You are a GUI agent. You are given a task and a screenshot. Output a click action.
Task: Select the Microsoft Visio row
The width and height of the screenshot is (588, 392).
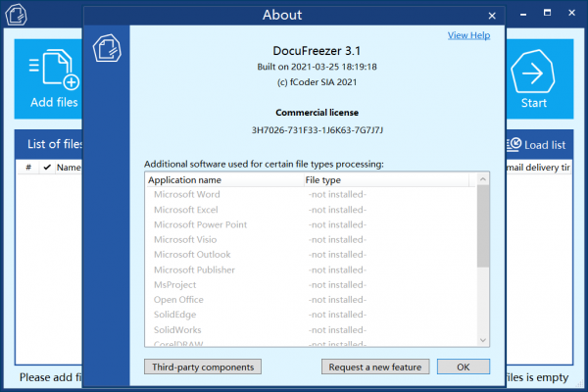pos(311,240)
